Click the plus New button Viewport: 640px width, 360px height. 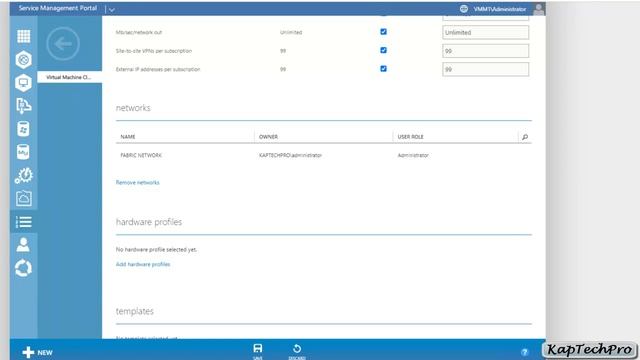click(38, 352)
